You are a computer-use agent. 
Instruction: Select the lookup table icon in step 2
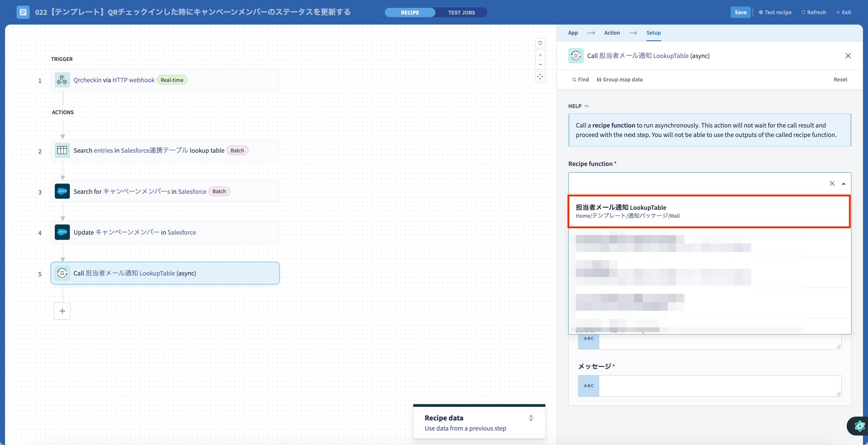[62, 150]
